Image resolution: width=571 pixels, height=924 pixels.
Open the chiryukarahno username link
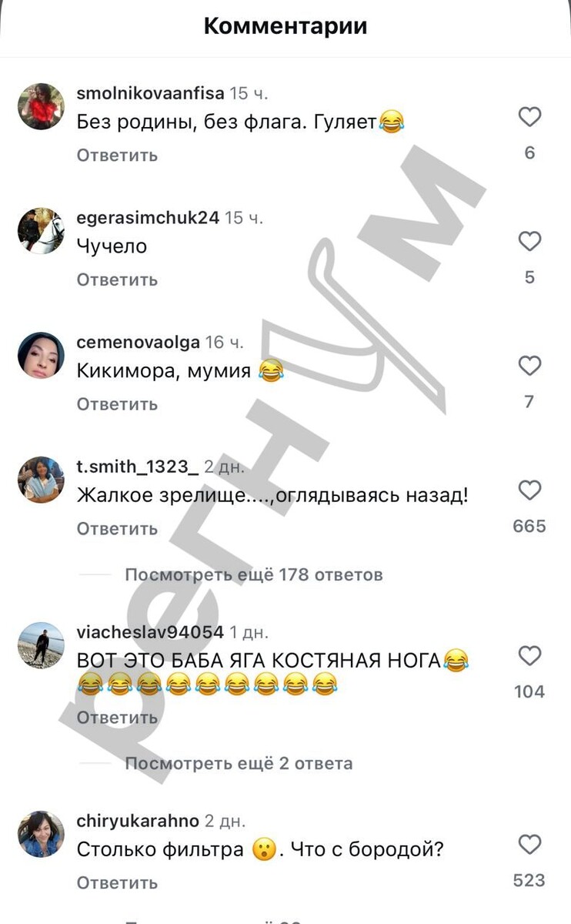coord(138,821)
